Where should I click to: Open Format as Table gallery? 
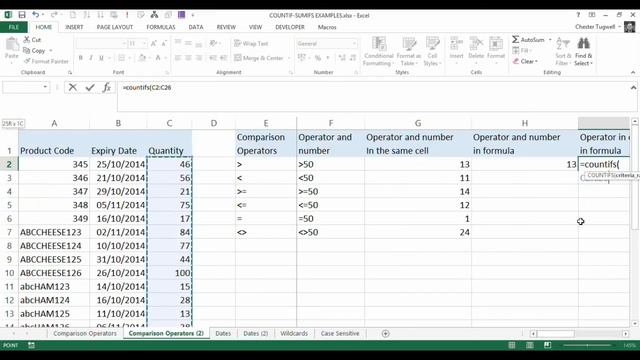(x=408, y=51)
